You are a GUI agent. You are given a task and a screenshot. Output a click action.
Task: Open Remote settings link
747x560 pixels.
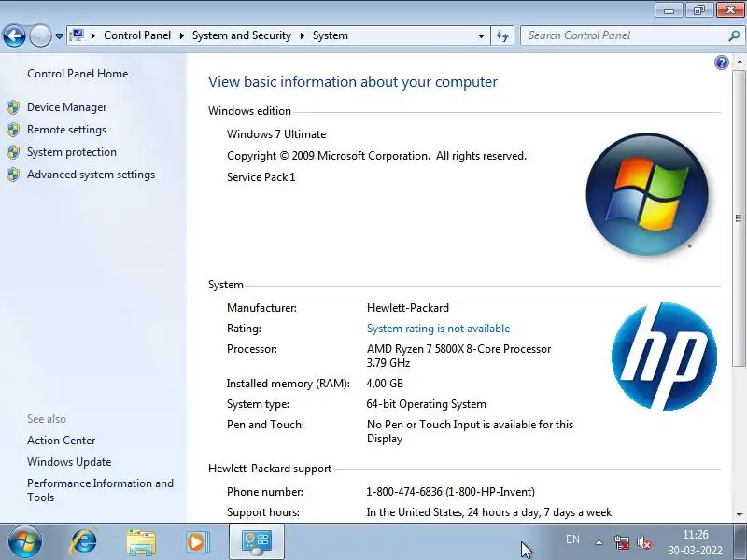click(x=66, y=130)
